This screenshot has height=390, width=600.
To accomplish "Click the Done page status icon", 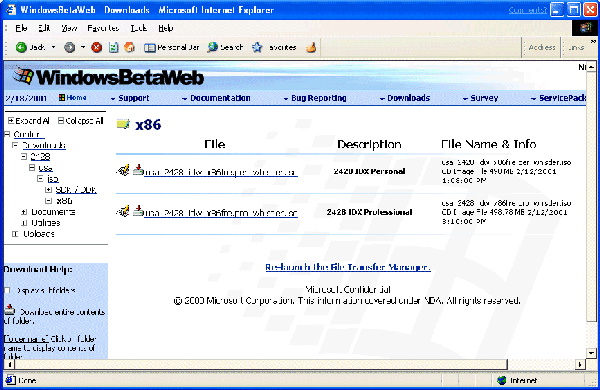I will pyautogui.click(x=10, y=380).
